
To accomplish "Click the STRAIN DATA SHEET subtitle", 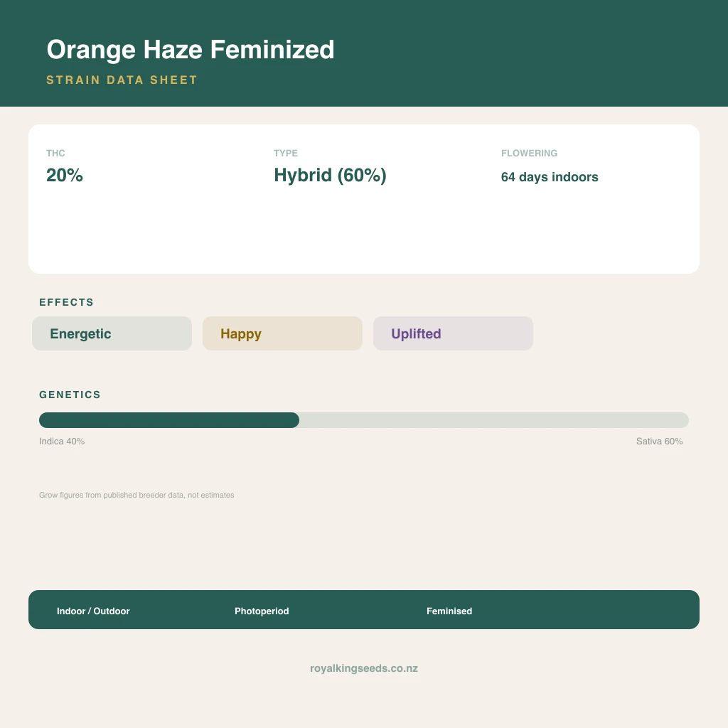I will coord(122,80).
